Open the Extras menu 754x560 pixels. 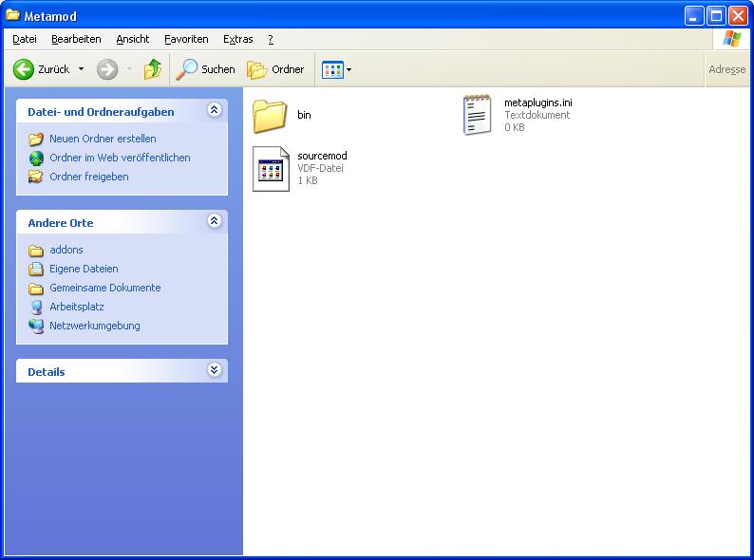(238, 40)
